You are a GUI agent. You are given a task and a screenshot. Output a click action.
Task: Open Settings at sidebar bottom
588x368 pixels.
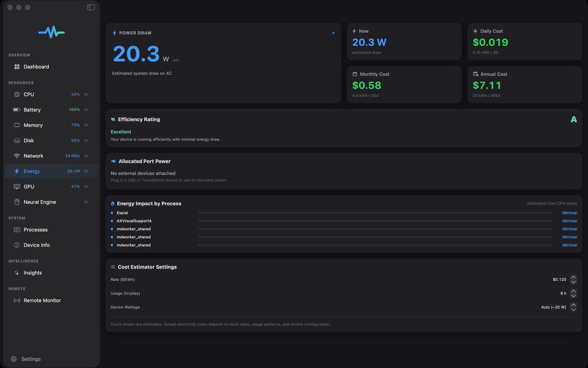(26, 359)
